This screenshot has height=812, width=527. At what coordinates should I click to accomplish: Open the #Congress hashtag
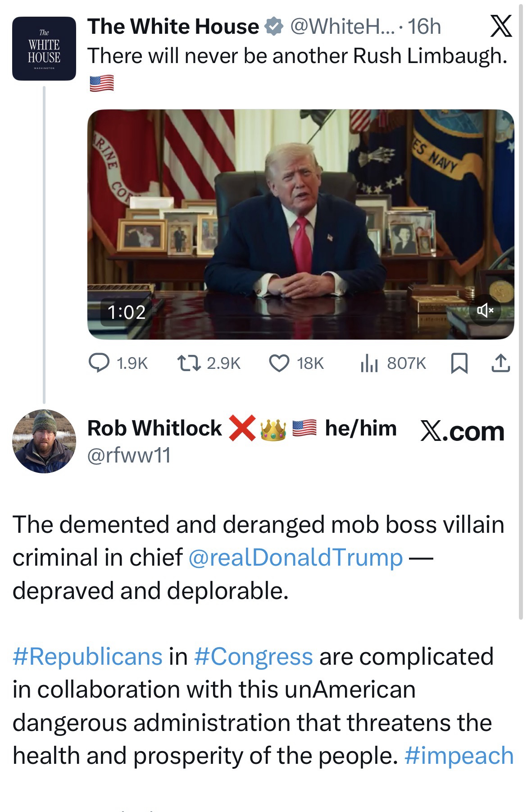tap(253, 656)
